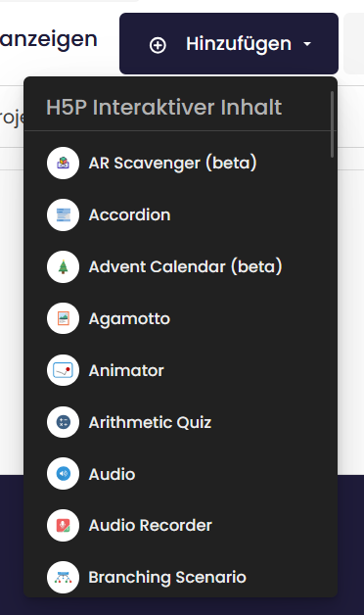Image resolution: width=364 pixels, height=615 pixels.
Task: Pick Agamotto content type label
Action: pos(129,319)
